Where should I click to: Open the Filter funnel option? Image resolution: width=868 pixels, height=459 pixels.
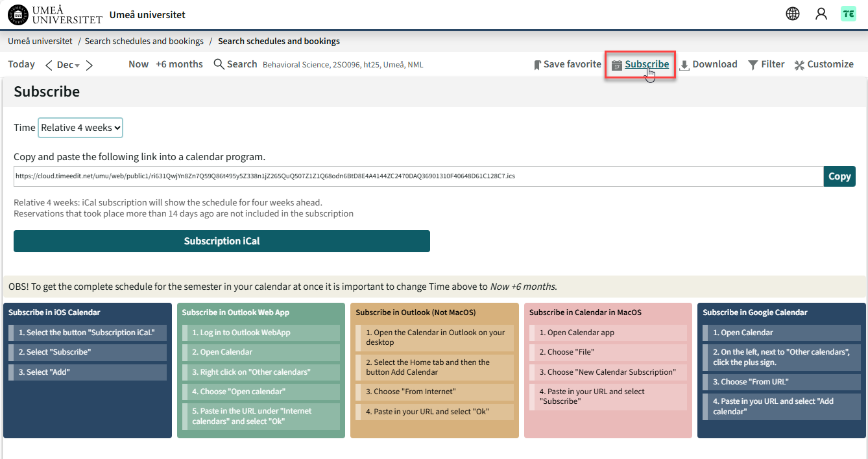tap(766, 64)
